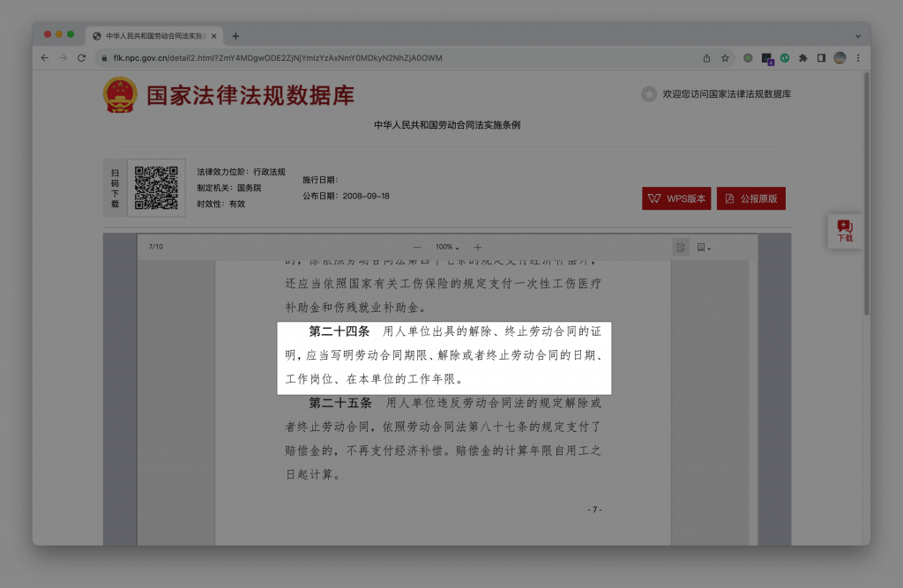Click the 施行日期 label
This screenshot has width=903, height=588.
click(320, 180)
